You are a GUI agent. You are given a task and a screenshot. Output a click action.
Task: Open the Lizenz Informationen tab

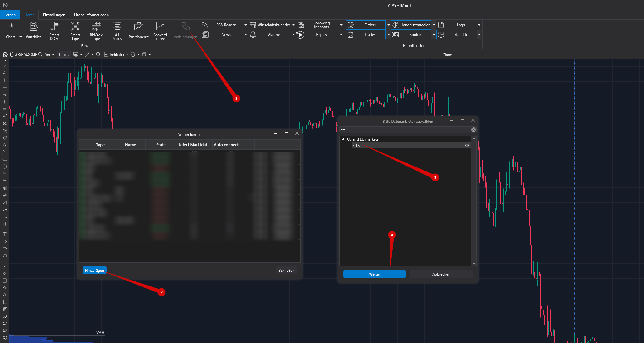pyautogui.click(x=91, y=15)
